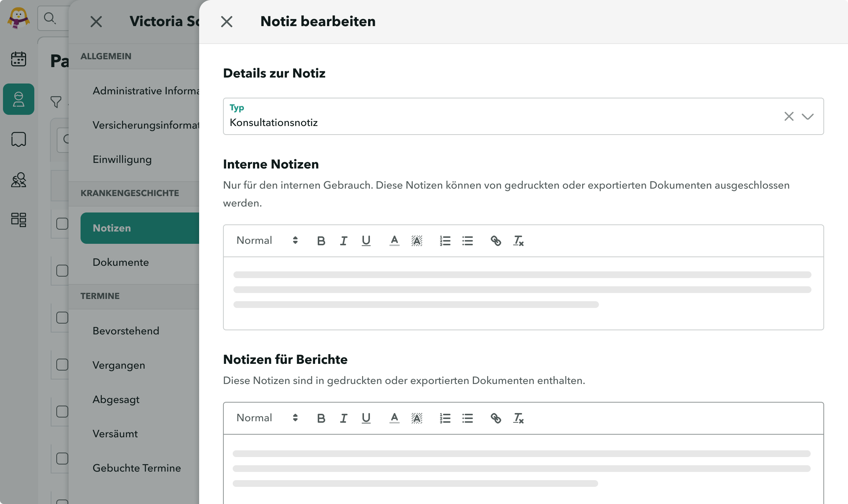848x504 pixels.
Task: Expand the Typ dropdown chevron
Action: pos(808,116)
